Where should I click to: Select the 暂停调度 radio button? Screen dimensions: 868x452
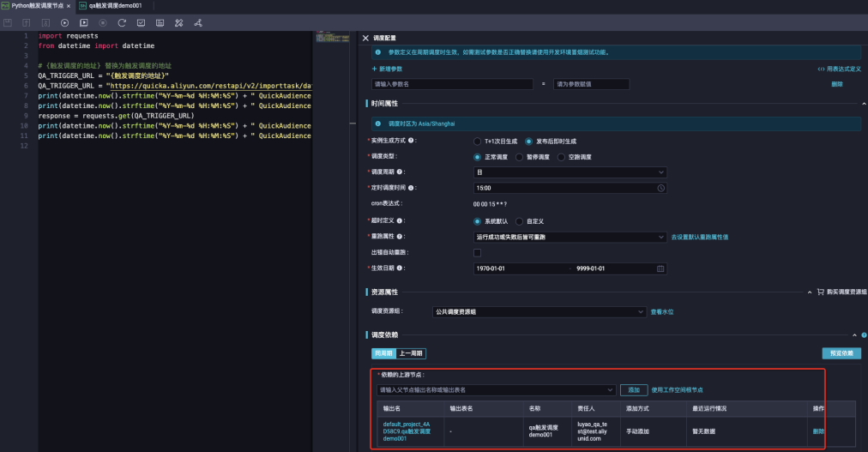point(519,157)
